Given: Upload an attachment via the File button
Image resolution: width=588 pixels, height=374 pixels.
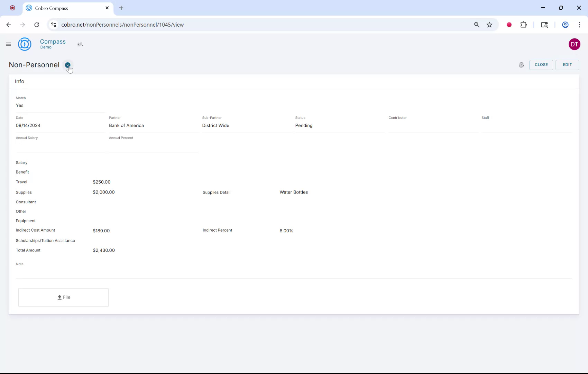Looking at the screenshot, I should click(63, 297).
